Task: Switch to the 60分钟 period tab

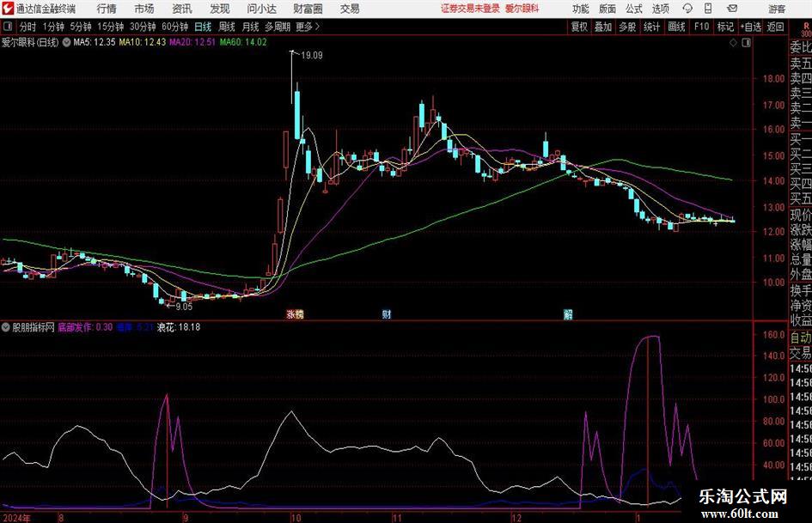Action: coord(175,27)
